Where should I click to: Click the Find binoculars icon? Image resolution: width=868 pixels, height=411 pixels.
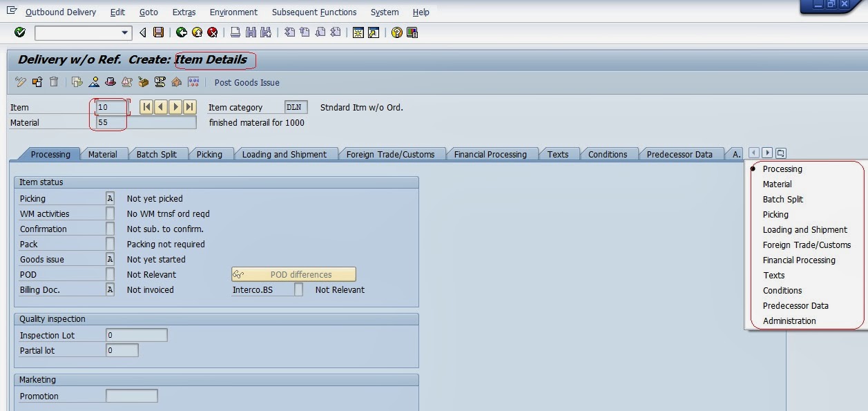[251, 32]
